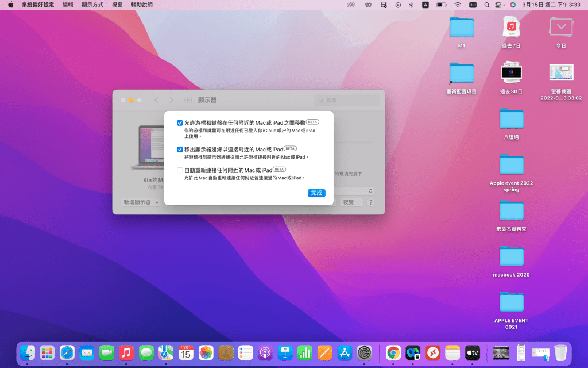The height and width of the screenshot is (368, 588).
Task: Open the 顯示方式 menu in the menu bar
Action: click(x=94, y=5)
